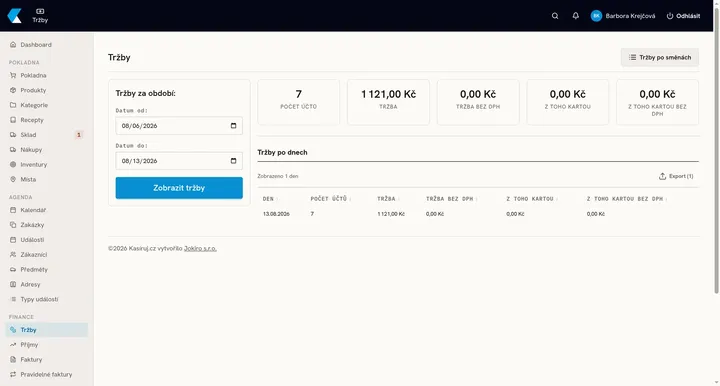This screenshot has height=386, width=720.
Task: Click Zobrazeno 1 den text
Action: (x=278, y=176)
